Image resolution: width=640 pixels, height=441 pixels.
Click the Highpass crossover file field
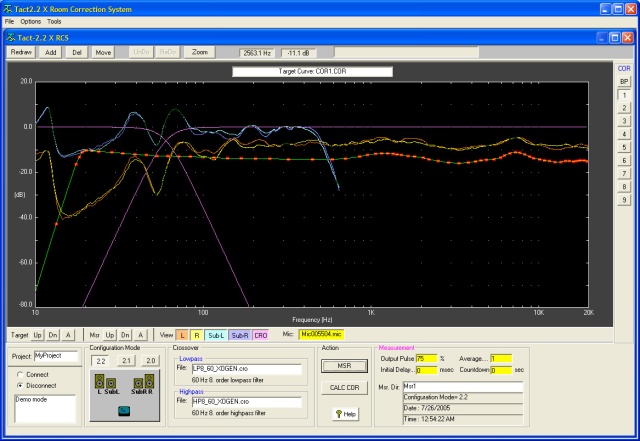(x=247, y=402)
